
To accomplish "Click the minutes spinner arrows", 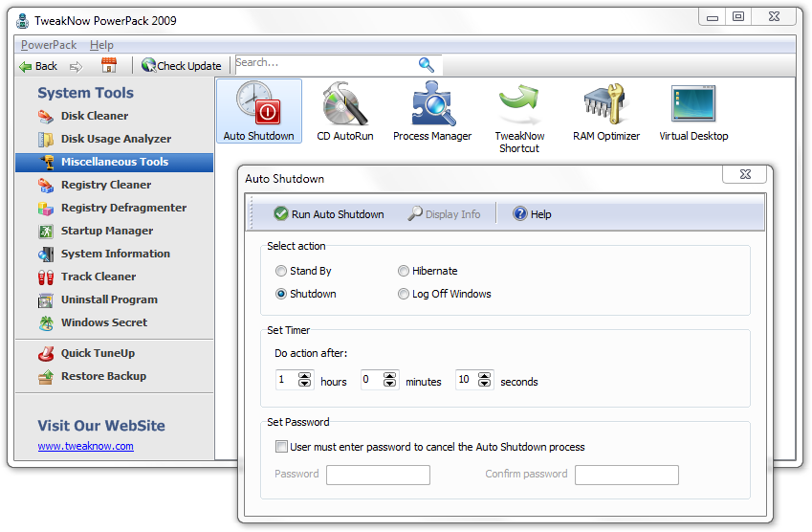I will tap(389, 380).
